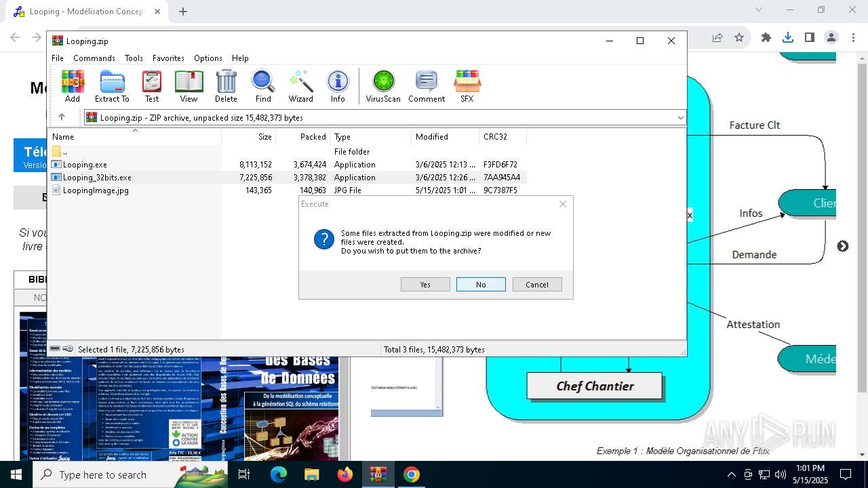868x488 pixels.
Task: Open Chrome extensions puzzle icon
Action: [x=766, y=37]
